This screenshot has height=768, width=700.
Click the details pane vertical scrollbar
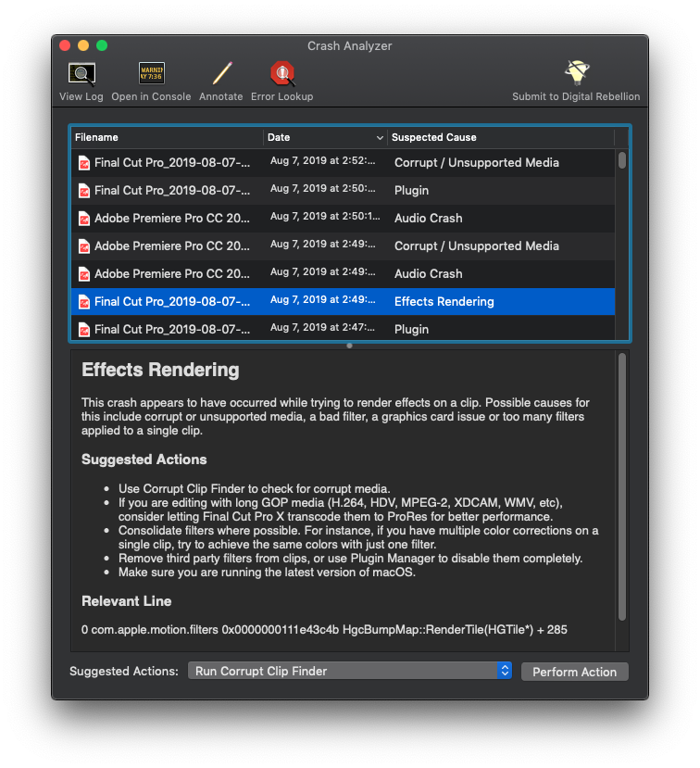(621, 487)
